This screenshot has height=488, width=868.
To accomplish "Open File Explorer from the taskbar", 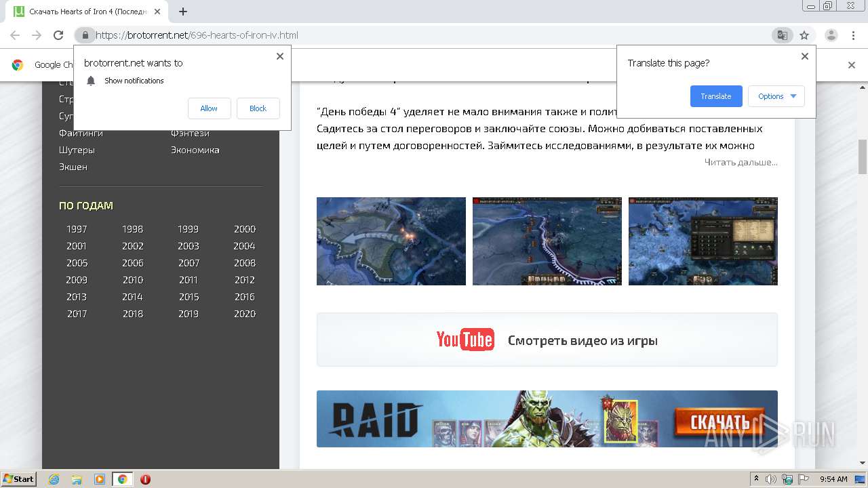I will tap(77, 479).
